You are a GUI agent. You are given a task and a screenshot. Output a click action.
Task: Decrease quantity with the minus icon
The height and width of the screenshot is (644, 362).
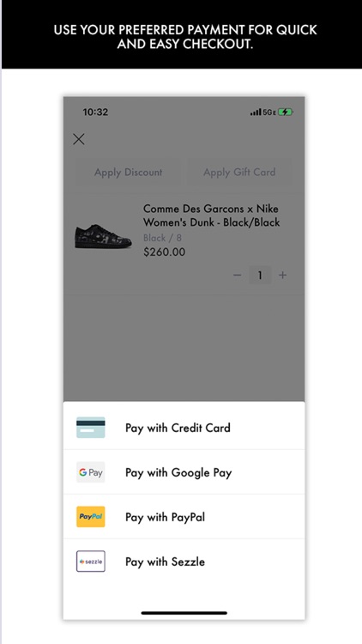[x=237, y=275]
